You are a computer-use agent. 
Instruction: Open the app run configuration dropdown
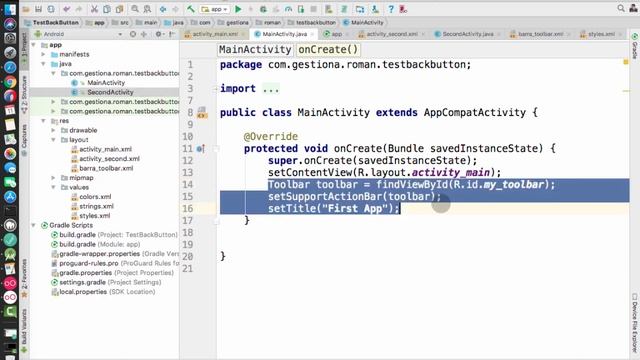click(x=214, y=9)
